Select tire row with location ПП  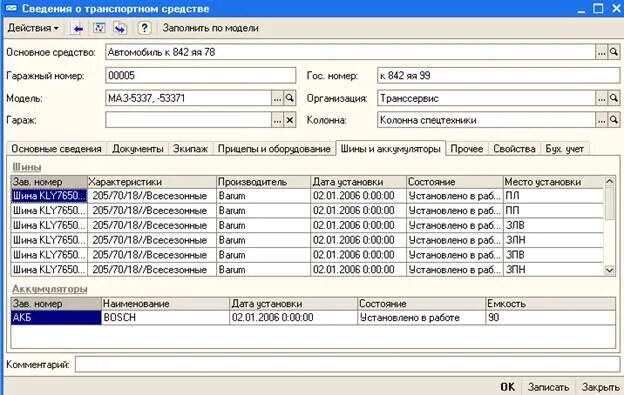click(x=307, y=210)
